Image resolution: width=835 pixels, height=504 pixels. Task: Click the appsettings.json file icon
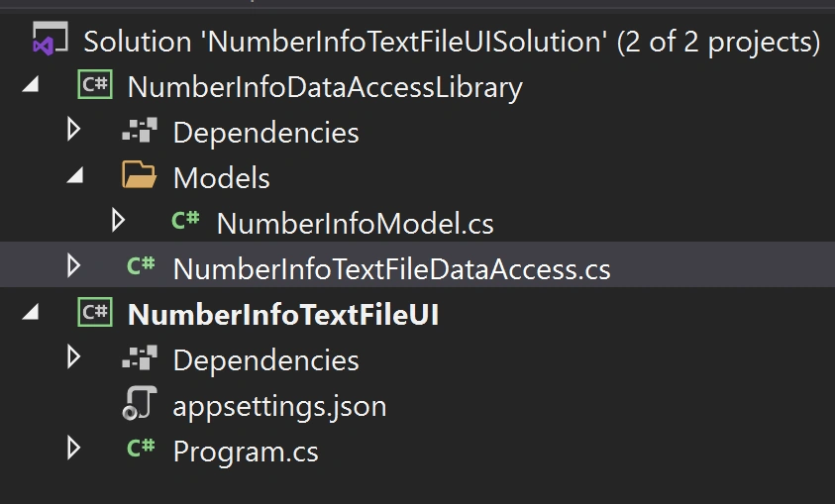(140, 403)
